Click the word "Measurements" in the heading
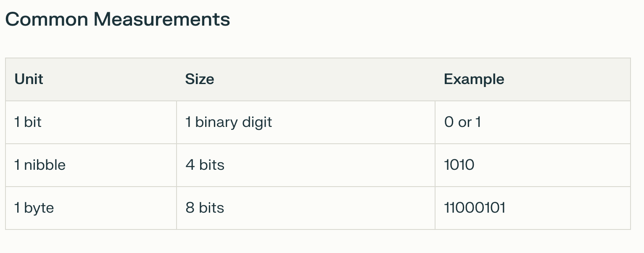Screen dimensions: 644x253 pos(161,19)
